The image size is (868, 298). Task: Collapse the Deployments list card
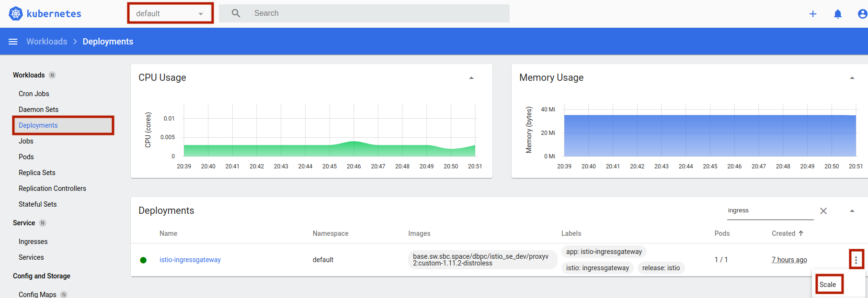[852, 211]
